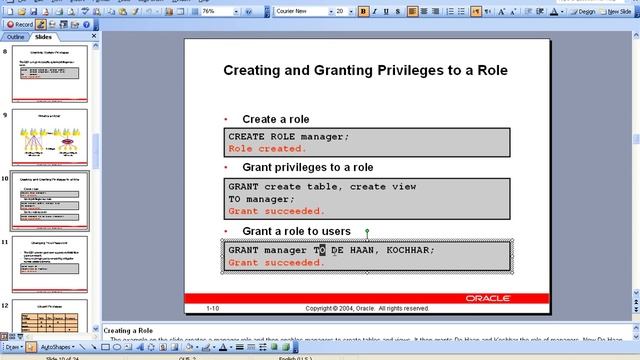Start recording with the Record button
Viewport: 640px width, 360px height.
tap(20, 24)
